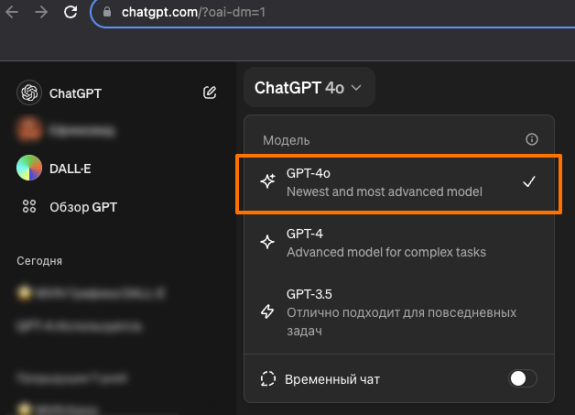Click the GPT-3.5 lightning icon
The width and height of the screenshot is (575, 415).
point(267,311)
